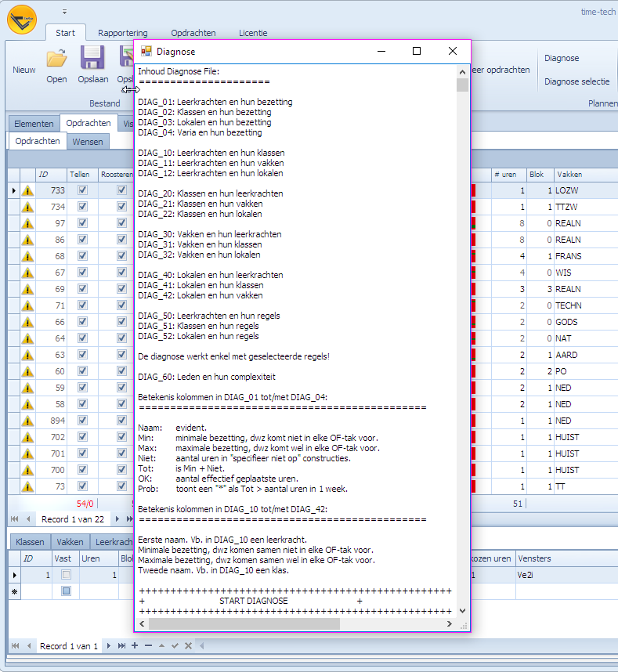Screen dimensions: 618x672
Task: Click the Nieuw button
Action: [24, 70]
